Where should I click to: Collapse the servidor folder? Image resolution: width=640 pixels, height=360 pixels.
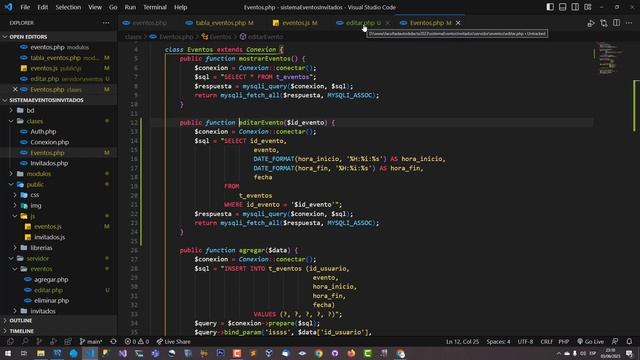pyautogui.click(x=58, y=258)
